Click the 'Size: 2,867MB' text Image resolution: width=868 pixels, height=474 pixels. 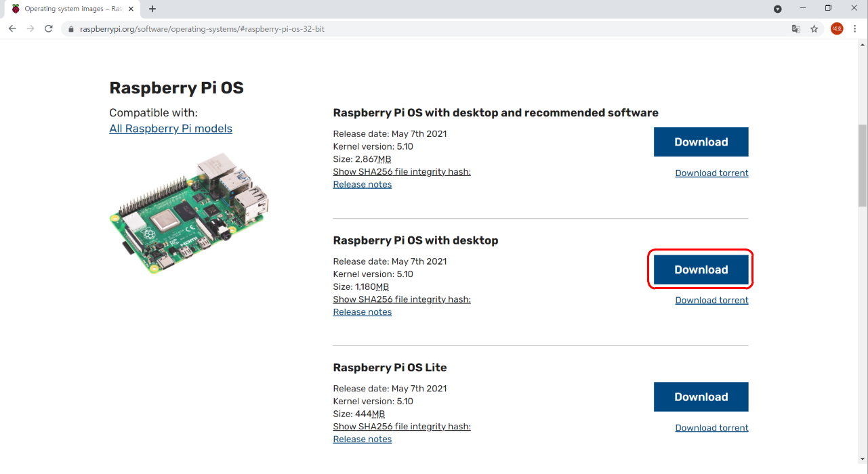(x=363, y=159)
